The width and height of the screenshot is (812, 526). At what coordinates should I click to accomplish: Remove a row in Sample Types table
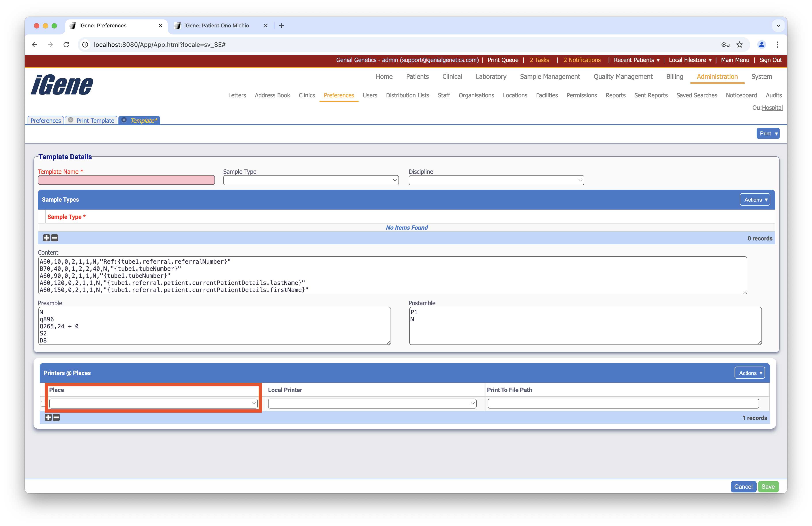(x=55, y=238)
